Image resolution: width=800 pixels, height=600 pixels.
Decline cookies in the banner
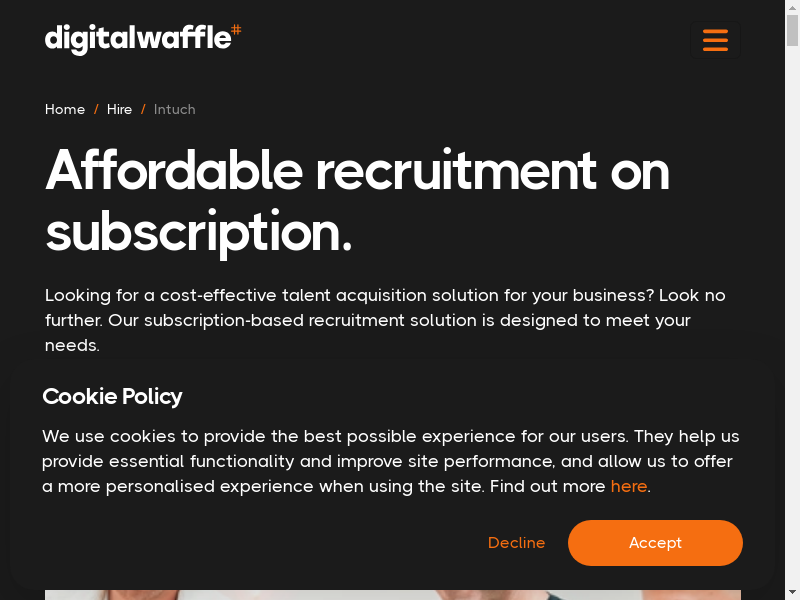click(516, 543)
